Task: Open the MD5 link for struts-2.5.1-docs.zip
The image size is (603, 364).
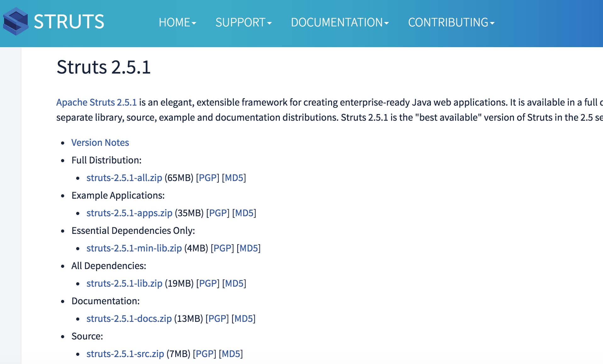Action: (244, 318)
